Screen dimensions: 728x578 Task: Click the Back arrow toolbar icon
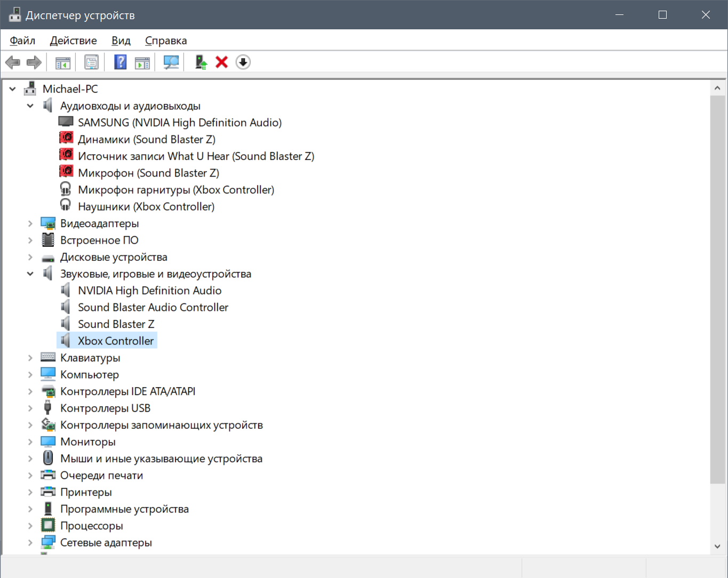click(x=13, y=62)
